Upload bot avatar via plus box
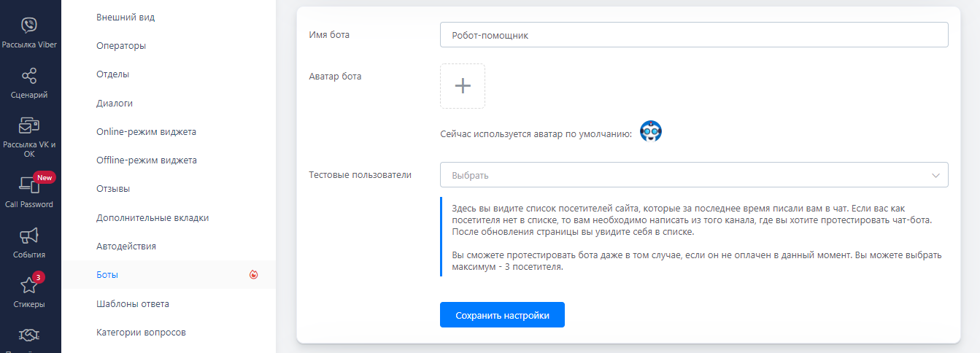The image size is (980, 353). pyautogui.click(x=463, y=86)
